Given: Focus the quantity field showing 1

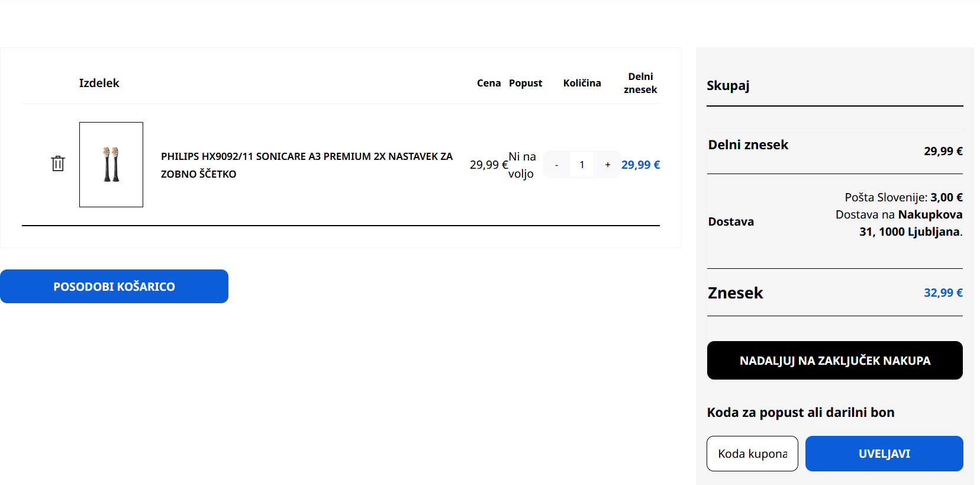Looking at the screenshot, I should (582, 165).
